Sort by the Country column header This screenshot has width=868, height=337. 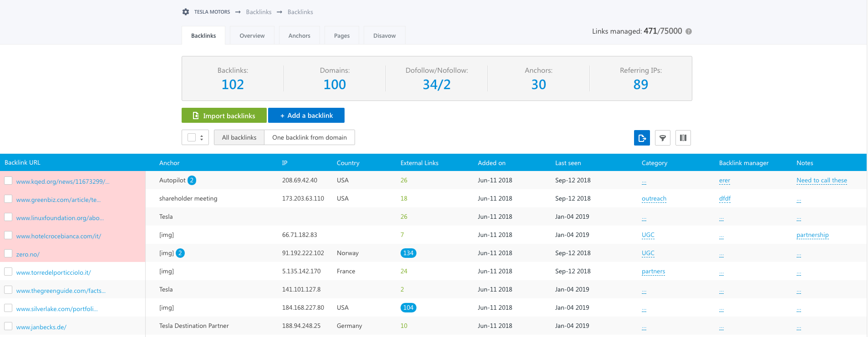click(348, 163)
